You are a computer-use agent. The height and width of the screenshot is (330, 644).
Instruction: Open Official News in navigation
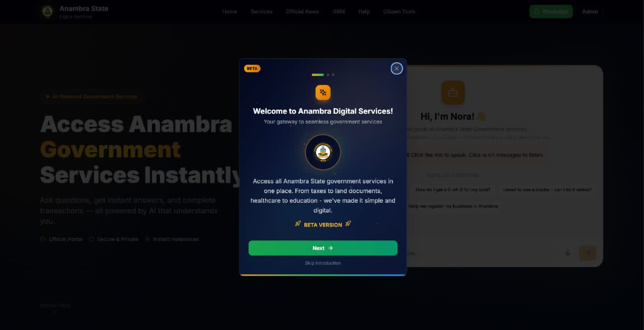click(x=302, y=12)
